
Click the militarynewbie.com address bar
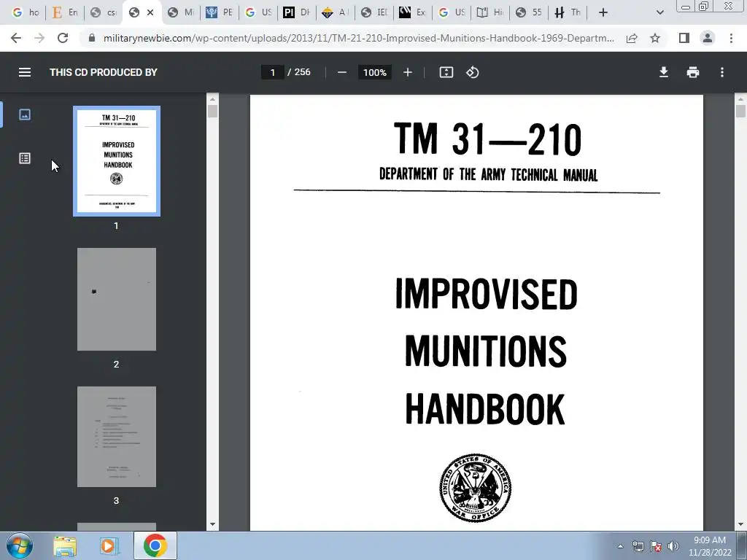point(358,38)
